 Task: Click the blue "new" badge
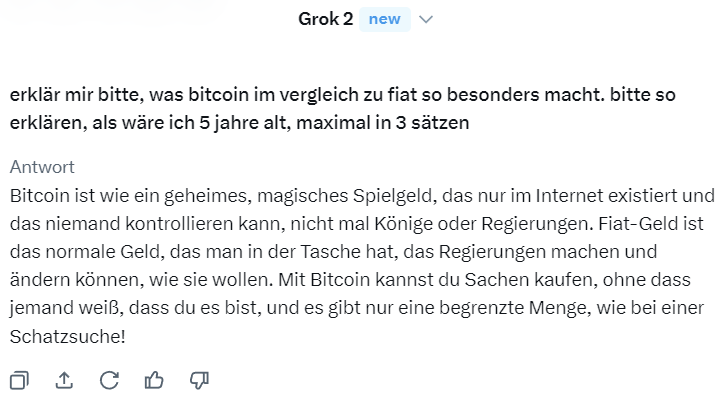click(384, 19)
